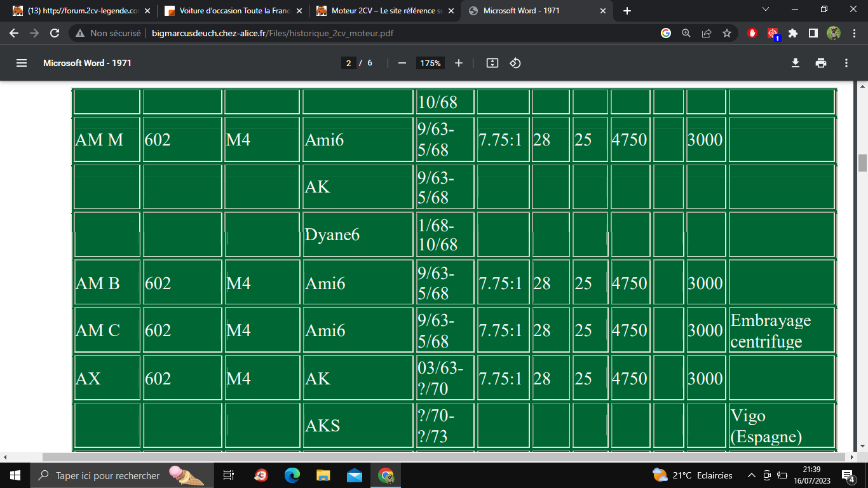The width and height of the screenshot is (868, 488).
Task: Print the PDF document
Action: point(821,63)
